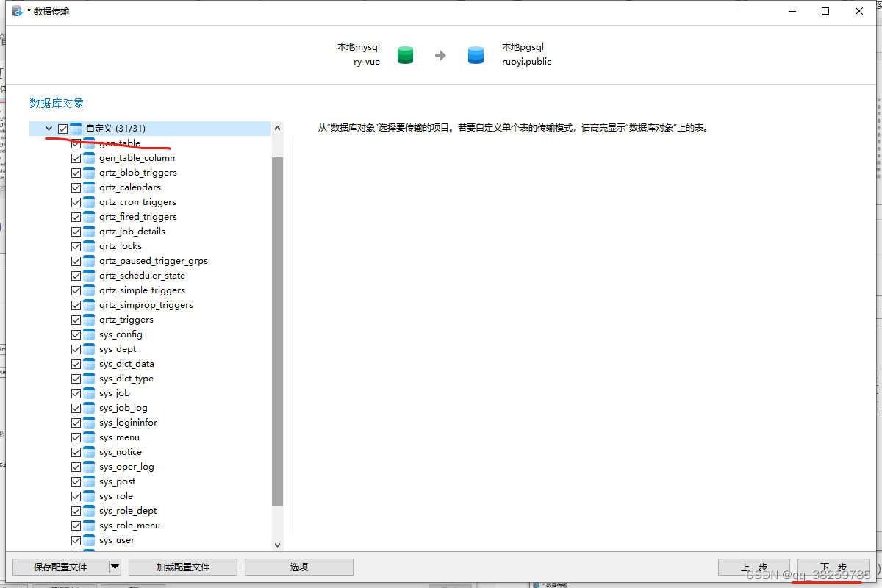Toggle the sys_role_menu checkbox

coord(76,526)
